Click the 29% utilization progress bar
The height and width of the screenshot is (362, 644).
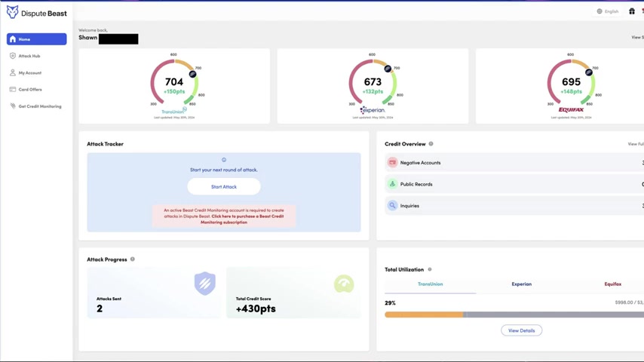pos(514,314)
